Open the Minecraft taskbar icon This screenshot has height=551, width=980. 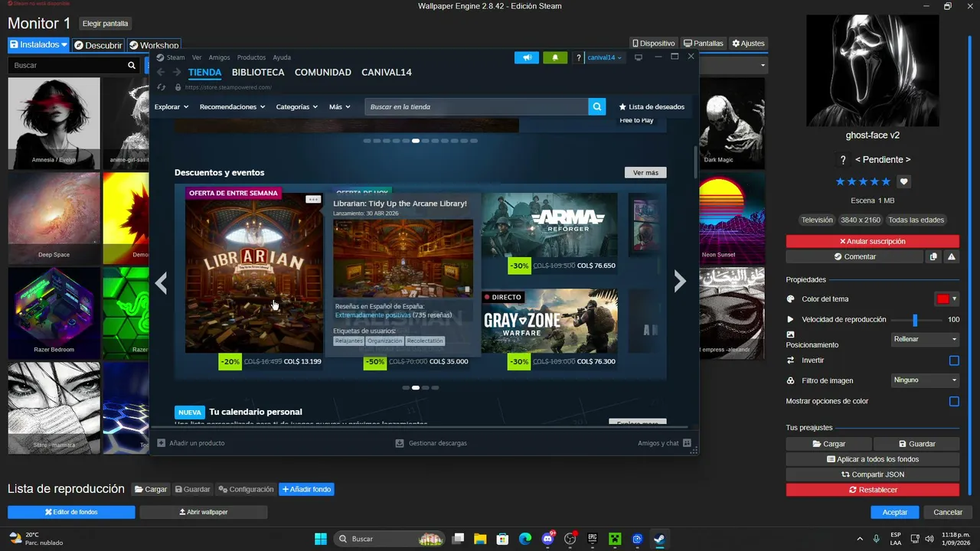point(614,539)
